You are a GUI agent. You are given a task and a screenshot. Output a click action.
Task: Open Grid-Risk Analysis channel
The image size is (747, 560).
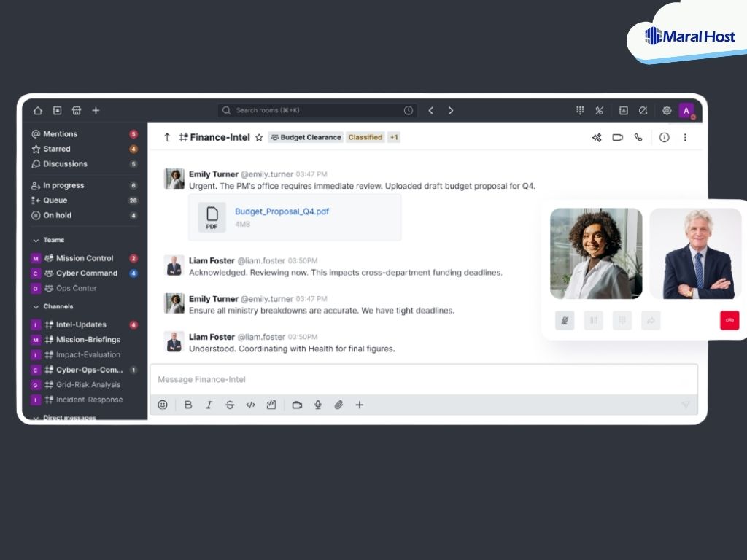click(85, 385)
